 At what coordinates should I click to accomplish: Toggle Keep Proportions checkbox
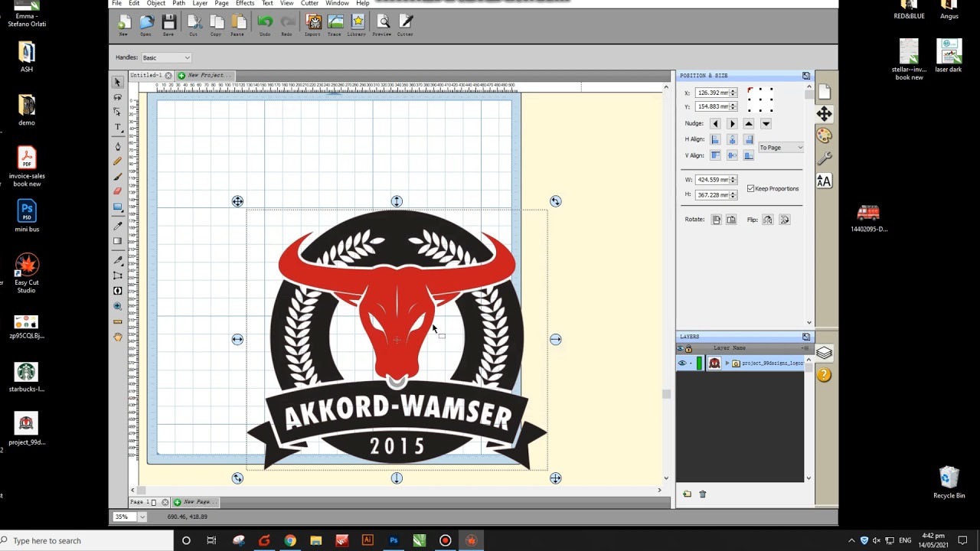click(x=750, y=188)
